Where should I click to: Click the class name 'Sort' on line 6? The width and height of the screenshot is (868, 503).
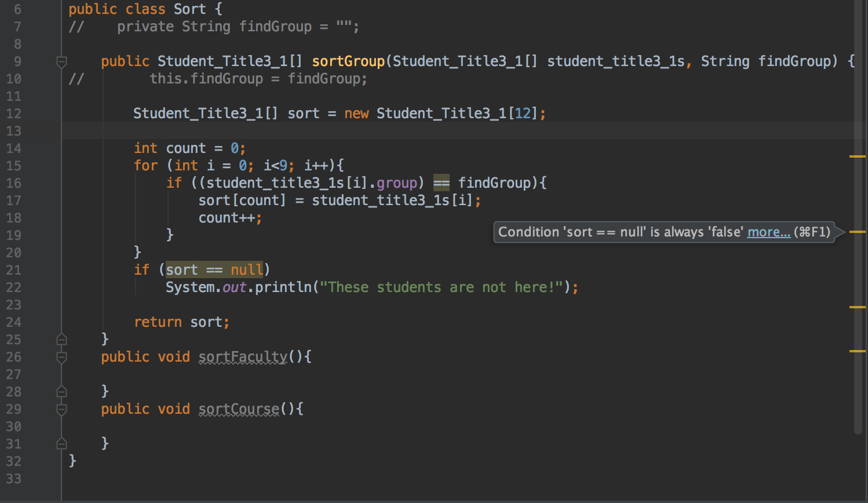[x=189, y=9]
